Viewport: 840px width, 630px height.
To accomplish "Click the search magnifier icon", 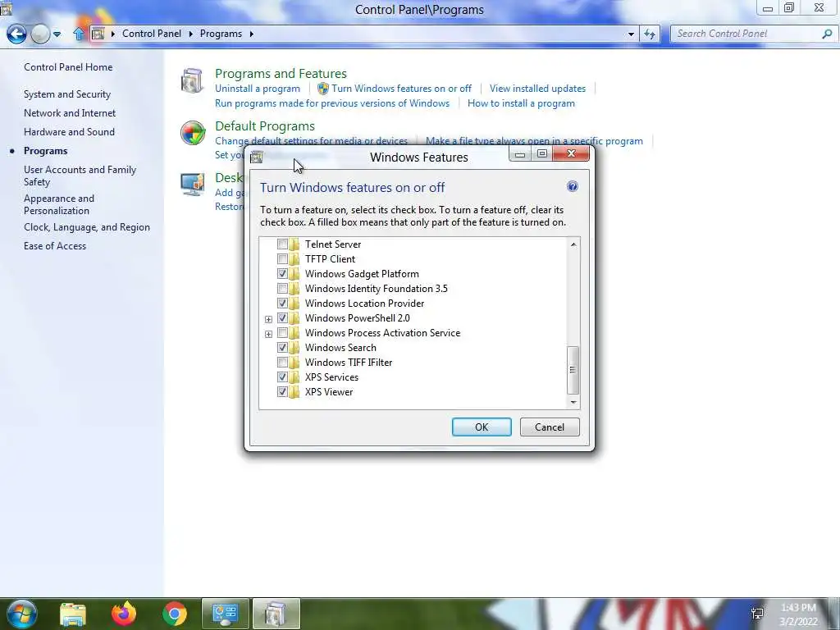I will (x=827, y=34).
